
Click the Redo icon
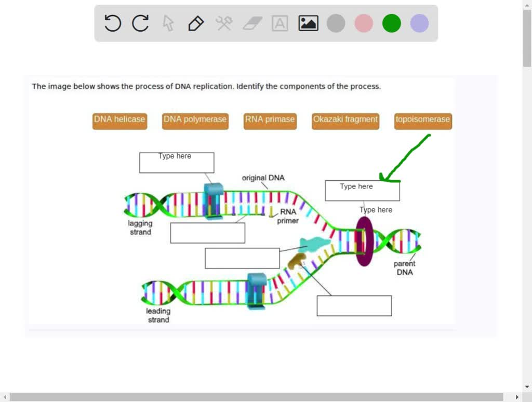(139, 23)
